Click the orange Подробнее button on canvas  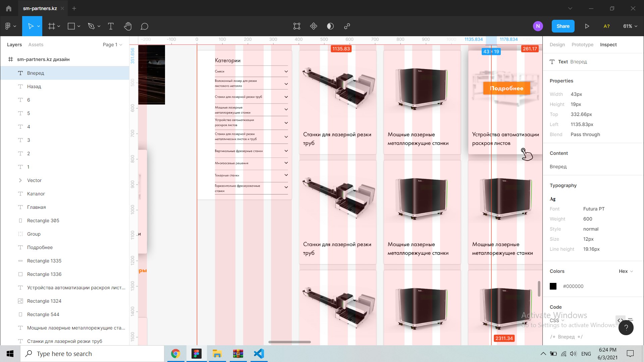point(506,88)
